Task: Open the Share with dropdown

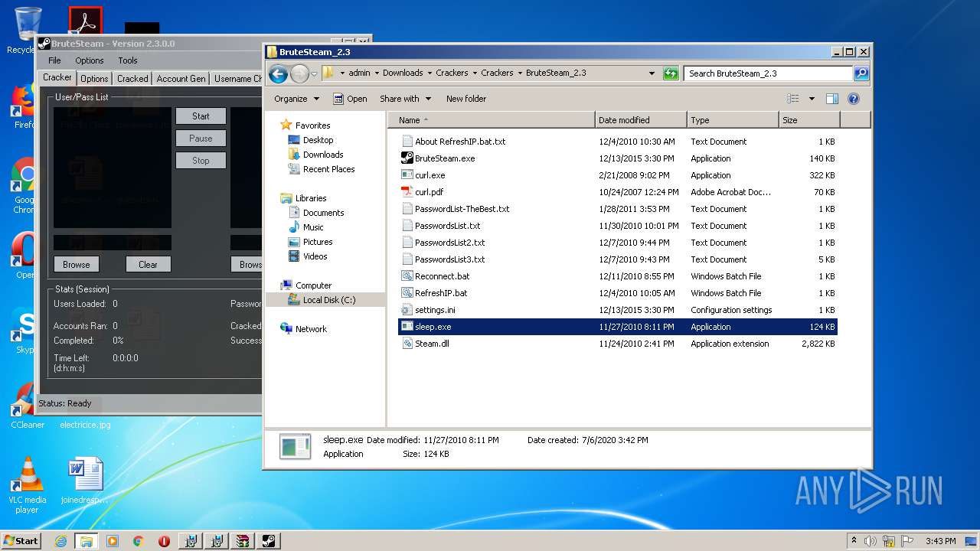Action: coord(405,99)
